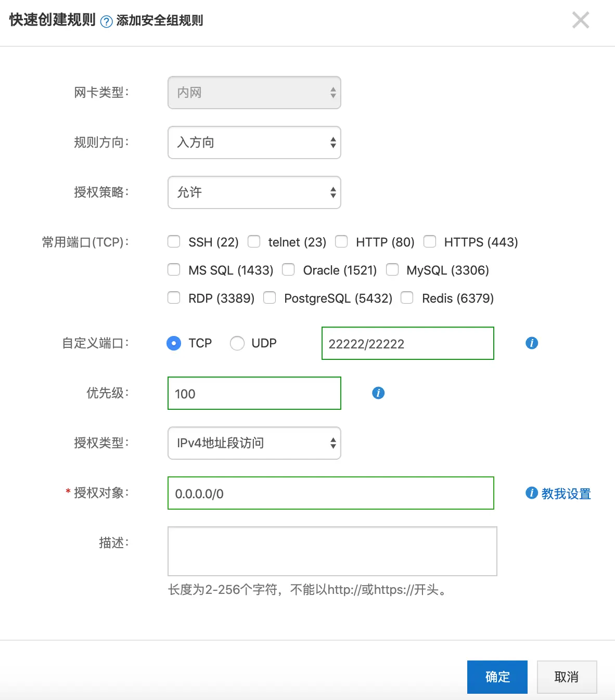
Task: Open the 授权类型 dropdown showing IPv4地址段访问
Action: (254, 443)
